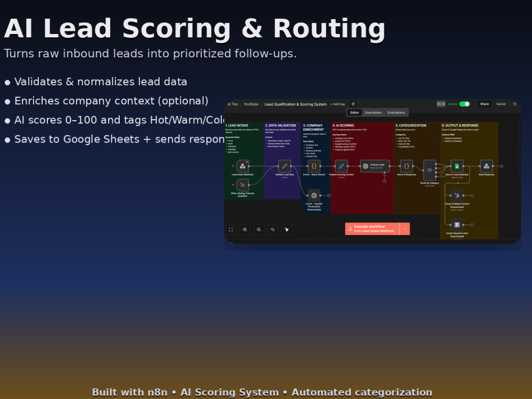532x399 pixels.
Task: Select the 3. COMPANY ENRICHMENT sticky note heading
Action: (x=313, y=127)
